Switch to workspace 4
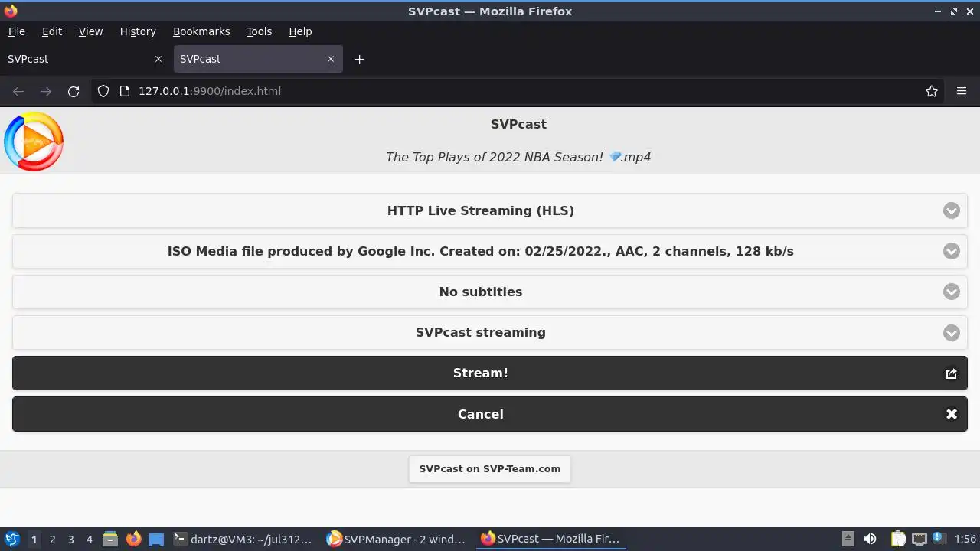Viewport: 980px width, 551px height. pos(89,539)
